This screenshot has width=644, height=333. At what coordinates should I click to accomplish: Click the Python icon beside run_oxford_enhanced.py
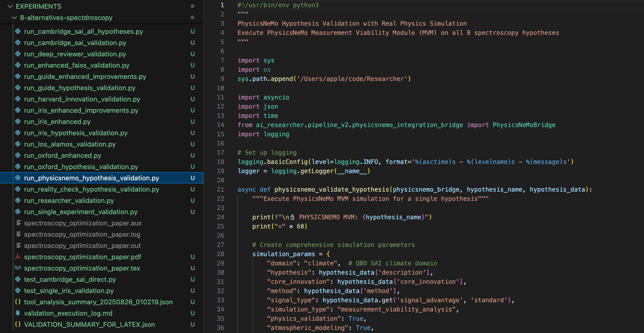tap(18, 155)
